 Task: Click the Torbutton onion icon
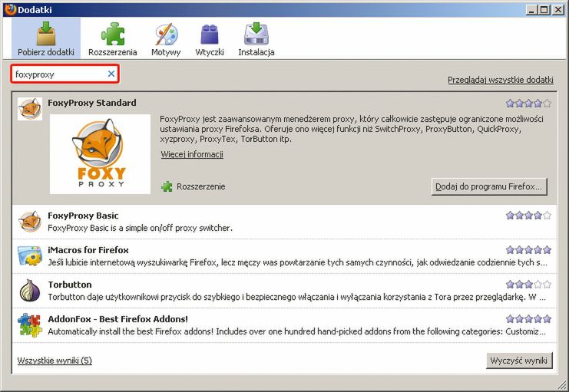pyautogui.click(x=30, y=290)
